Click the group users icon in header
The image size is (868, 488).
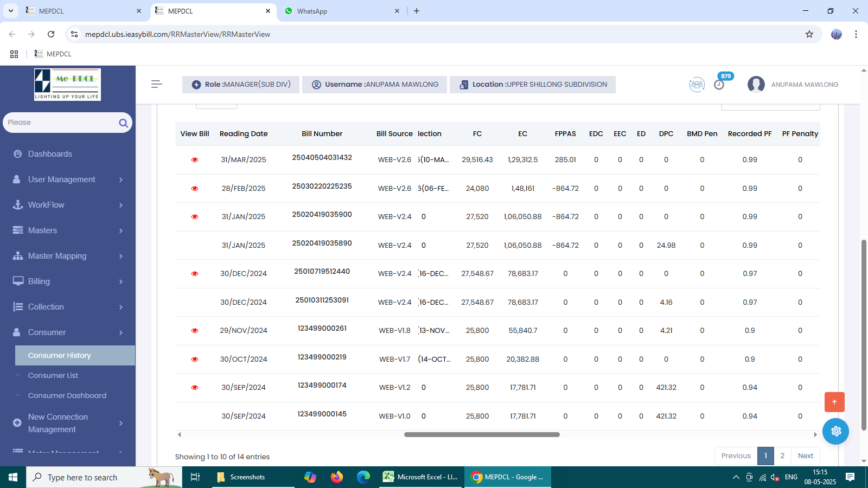(697, 85)
